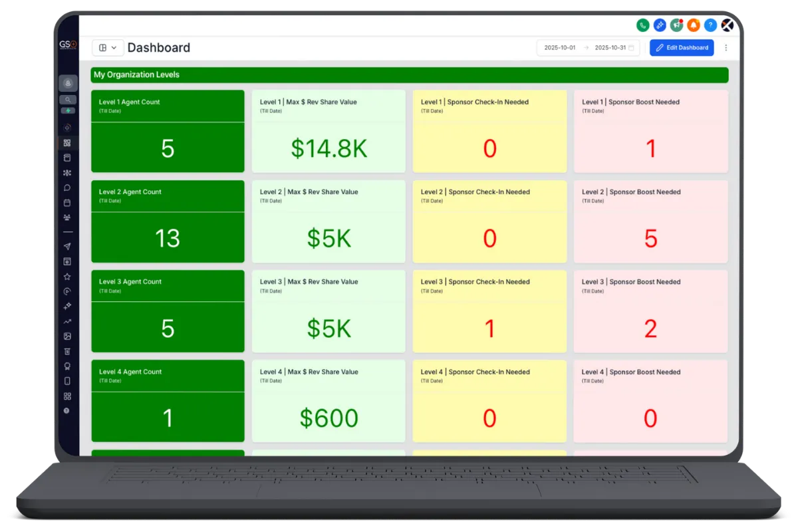798x532 pixels.
Task: Open Level 3 Max $ Rev Share Value card
Action: (x=329, y=311)
